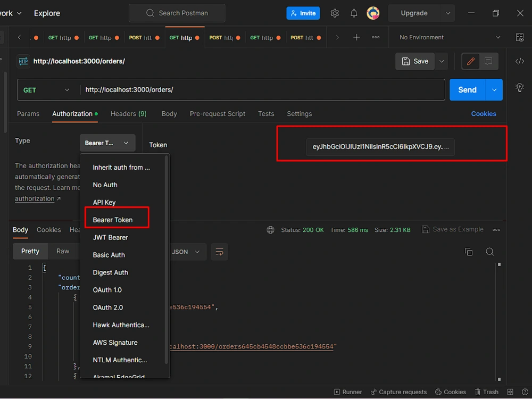
Task: Go to the Explore section
Action: point(47,13)
